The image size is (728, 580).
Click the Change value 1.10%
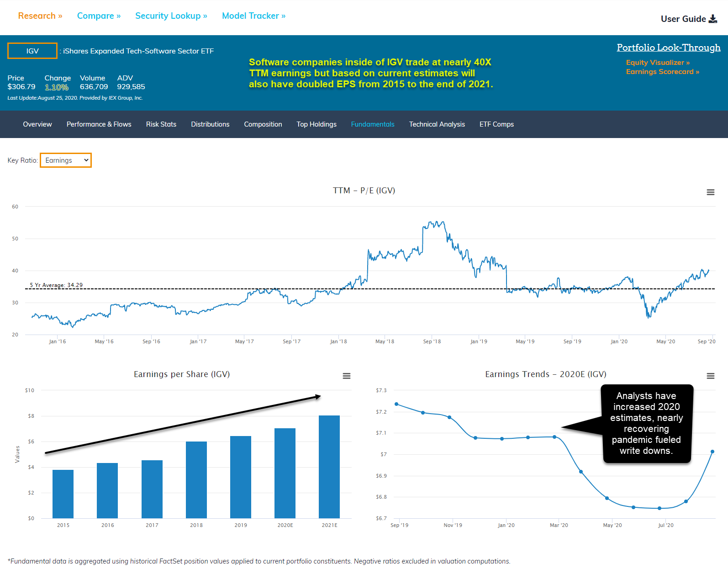click(x=57, y=87)
